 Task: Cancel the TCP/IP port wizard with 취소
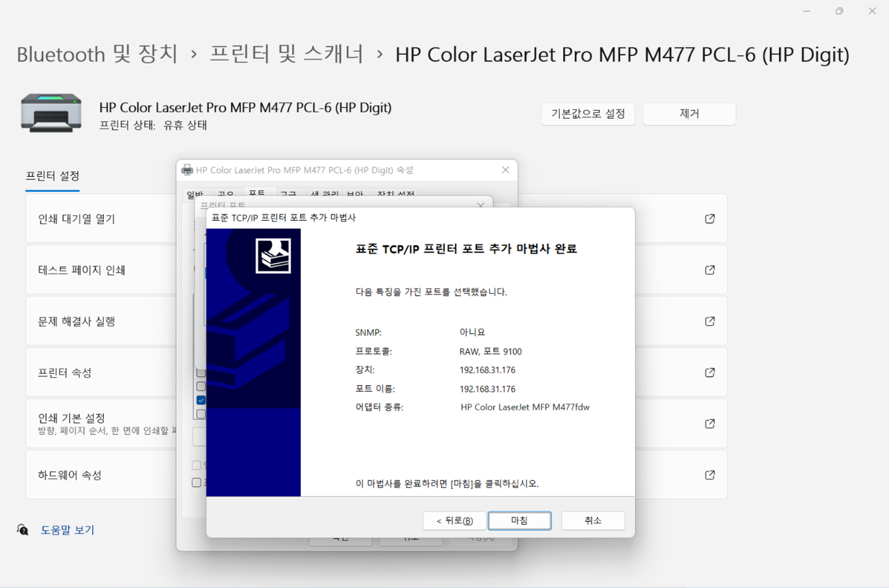592,520
